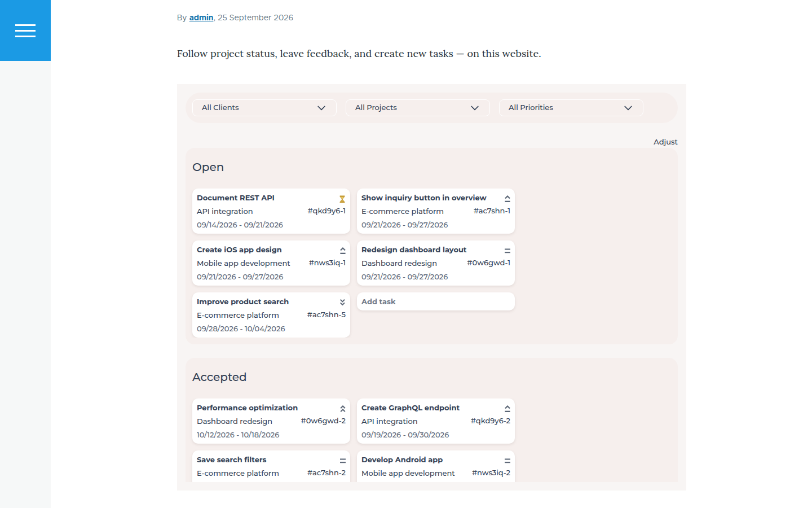Open Save search filters title
Viewport: 812px width, 508px height.
coord(231,459)
